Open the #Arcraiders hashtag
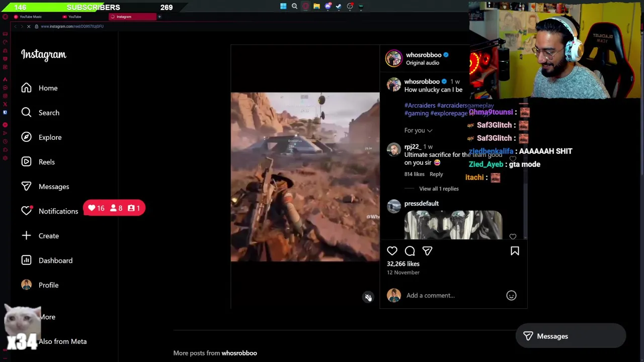Viewport: 644px width, 362px height. tap(420, 106)
